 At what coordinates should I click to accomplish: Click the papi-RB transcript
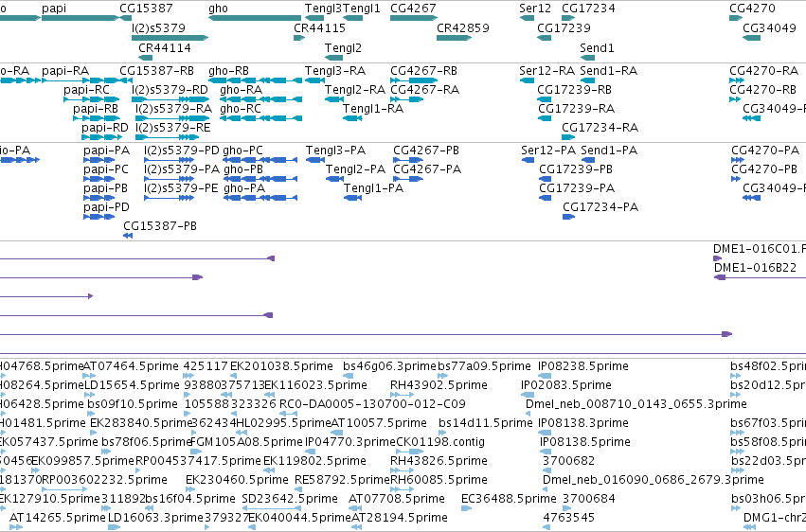[97, 118]
